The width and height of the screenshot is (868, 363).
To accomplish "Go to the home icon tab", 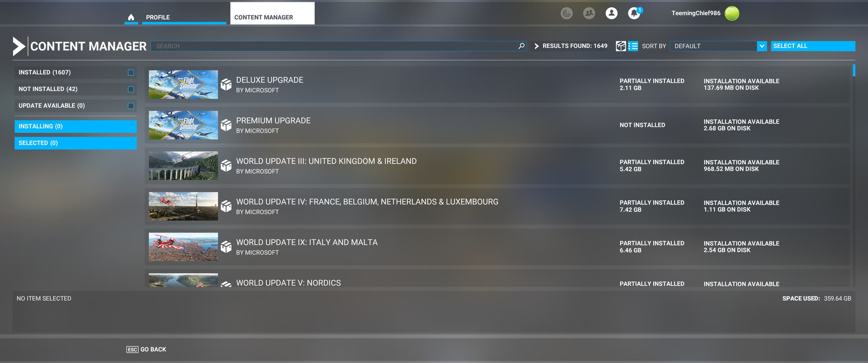I will (x=131, y=17).
